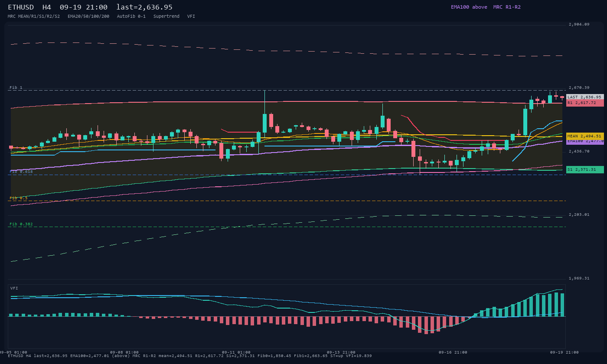Viewport: 607px width, 364px height.
Task: Select the 'MRC MEAN/R1/S1/R2/S2' legend entry
Action: 34,16
